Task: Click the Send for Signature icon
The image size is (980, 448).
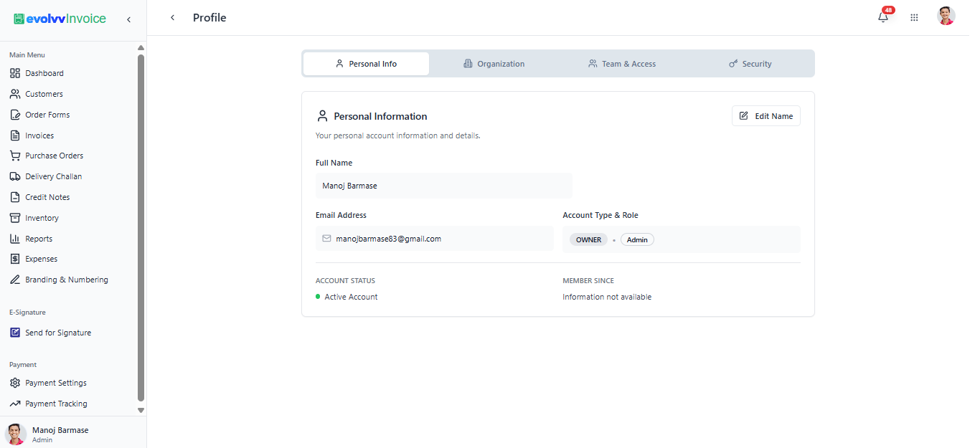Action: (x=15, y=333)
